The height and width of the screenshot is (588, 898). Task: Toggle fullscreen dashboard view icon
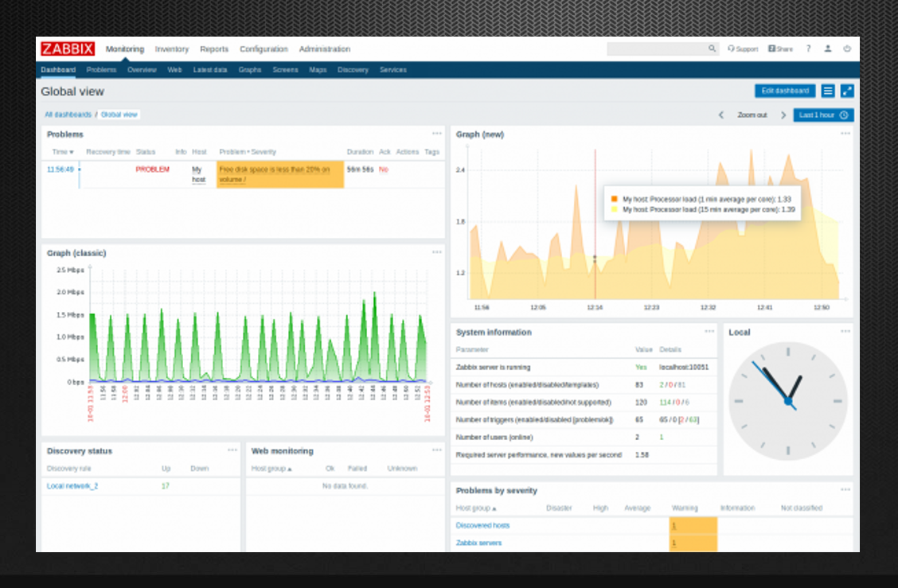coord(847,92)
